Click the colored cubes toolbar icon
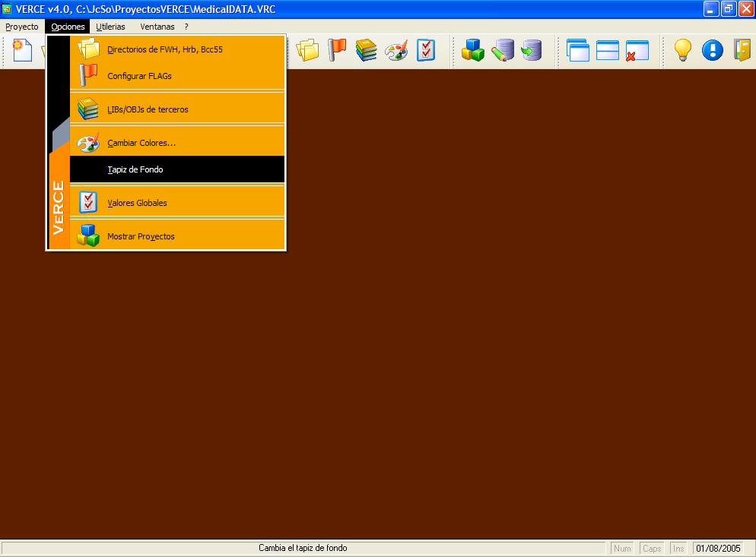The height and width of the screenshot is (557, 756). [x=473, y=51]
